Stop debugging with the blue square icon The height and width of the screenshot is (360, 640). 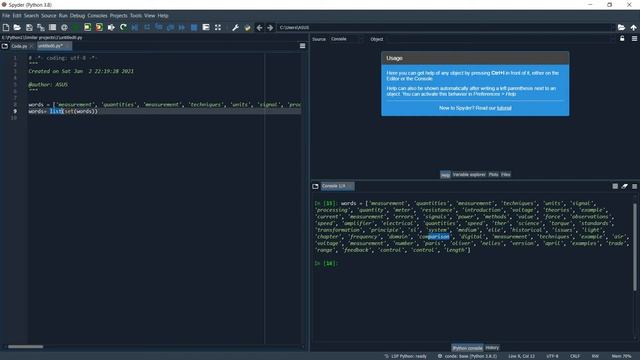(x=194, y=27)
